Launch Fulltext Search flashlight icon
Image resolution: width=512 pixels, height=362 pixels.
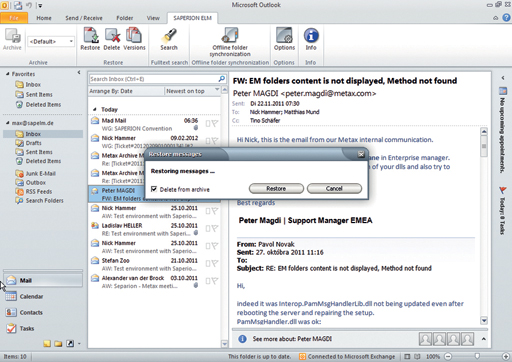[169, 39]
